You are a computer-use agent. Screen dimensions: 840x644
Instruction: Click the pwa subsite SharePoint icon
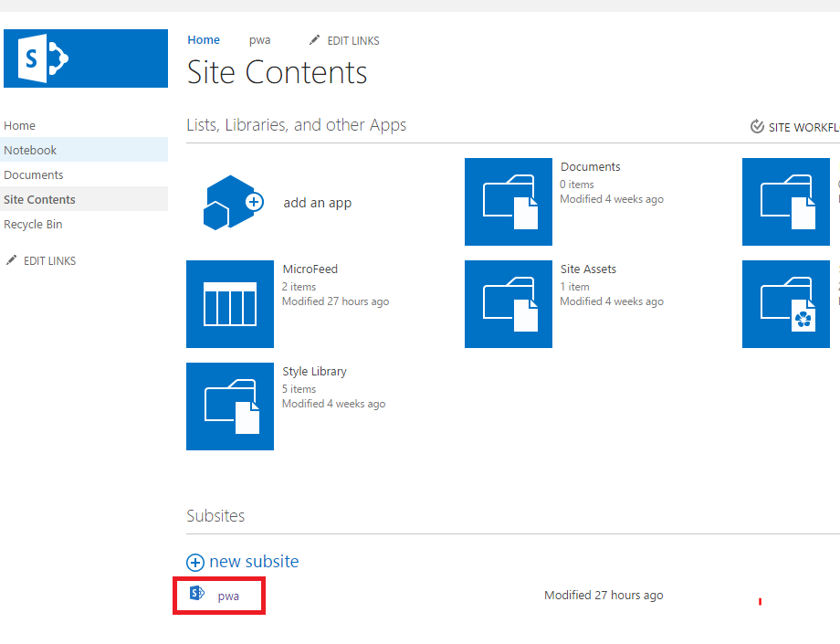[197, 593]
